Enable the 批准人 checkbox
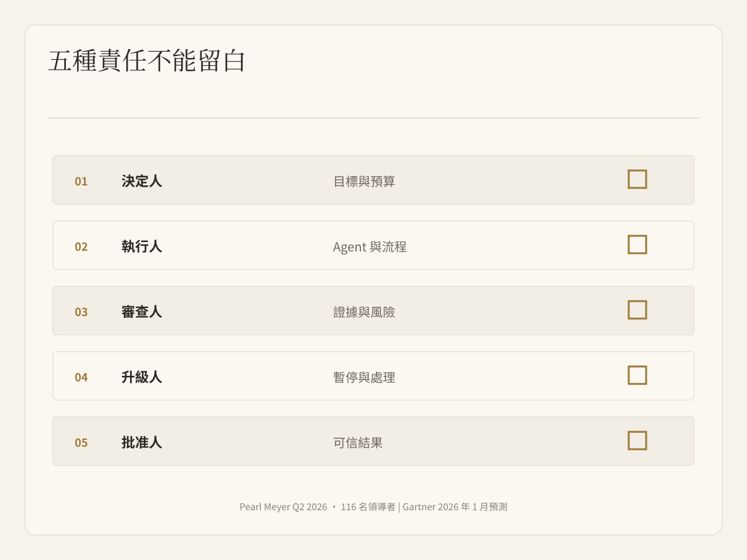This screenshot has width=747, height=560. click(x=637, y=441)
